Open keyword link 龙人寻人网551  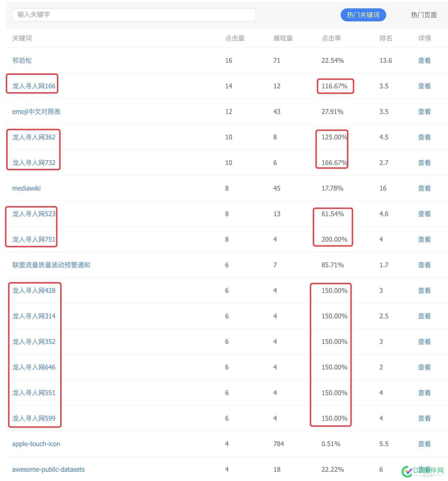(x=34, y=393)
